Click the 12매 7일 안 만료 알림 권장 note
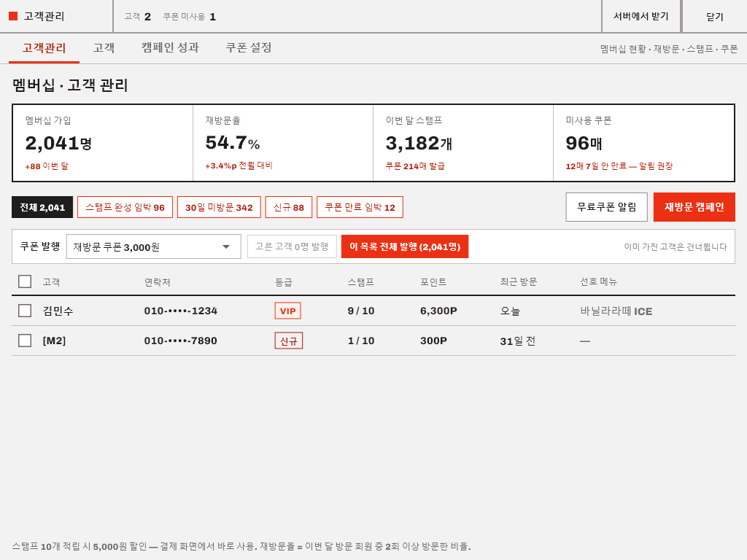Screen dimensions: 747x560 (x=619, y=166)
